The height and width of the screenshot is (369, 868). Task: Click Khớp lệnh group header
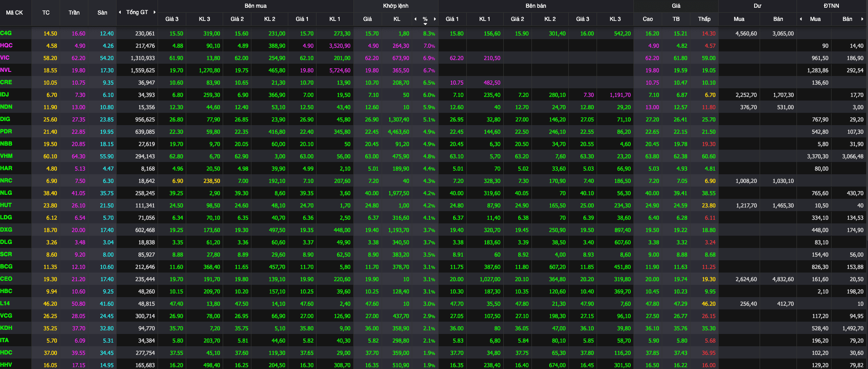(396, 6)
